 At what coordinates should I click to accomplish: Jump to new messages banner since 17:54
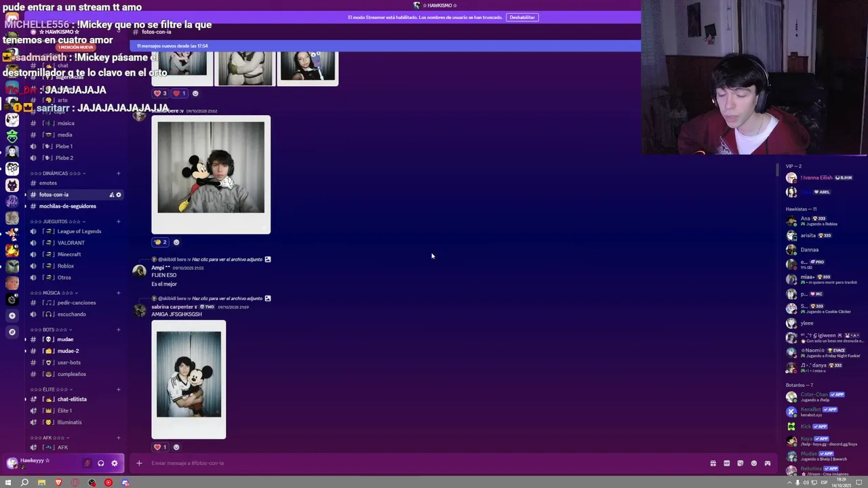click(385, 46)
